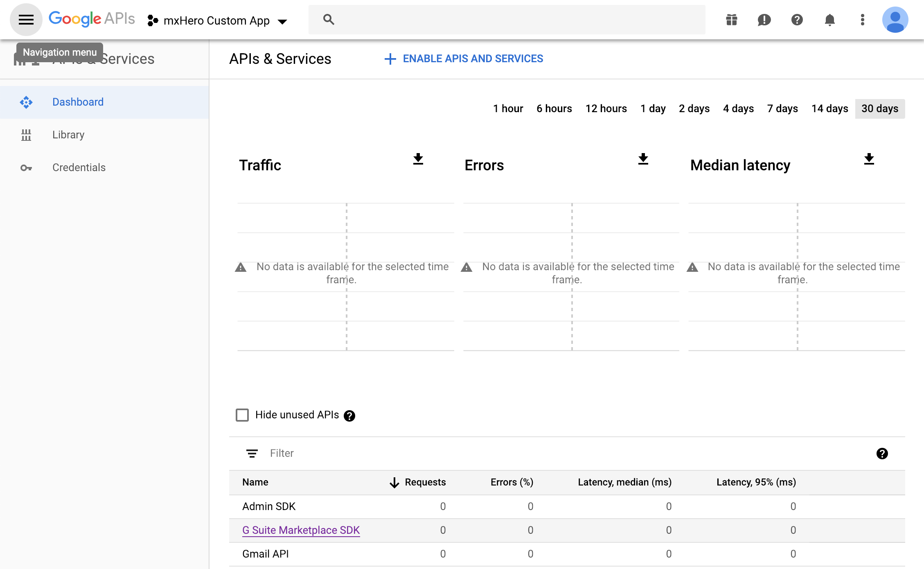This screenshot has height=569, width=924.
Task: Click the Traffic chart no-data warning
Action: (x=342, y=273)
